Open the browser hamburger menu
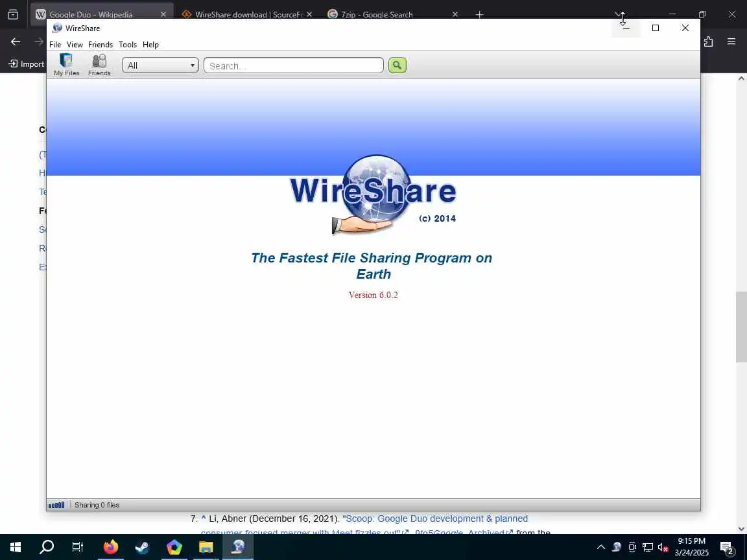Image resolution: width=747 pixels, height=560 pixels. tap(731, 41)
